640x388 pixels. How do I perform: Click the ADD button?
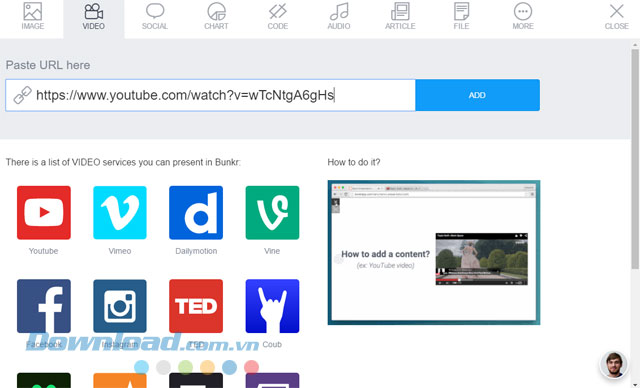pos(478,95)
